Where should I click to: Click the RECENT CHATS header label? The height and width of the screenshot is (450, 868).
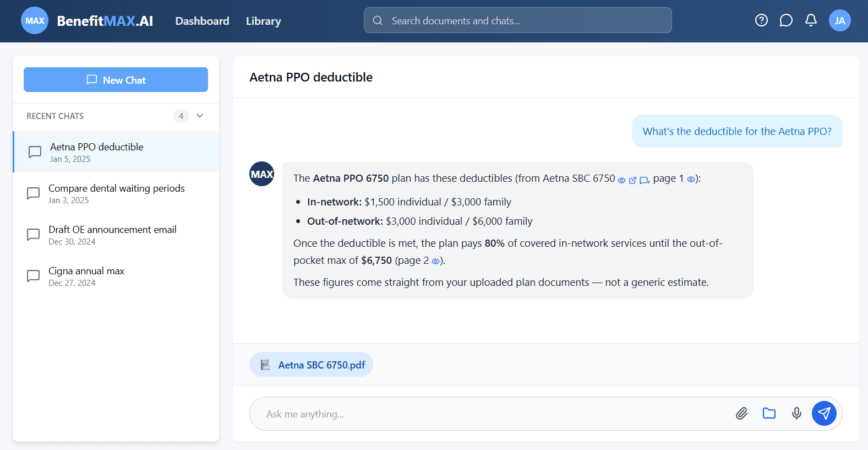pos(55,116)
